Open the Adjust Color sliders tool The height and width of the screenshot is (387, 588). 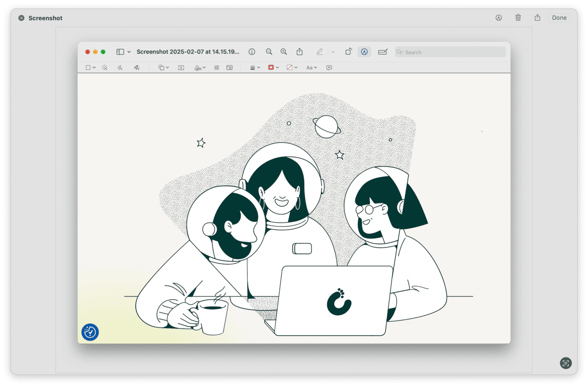point(217,68)
